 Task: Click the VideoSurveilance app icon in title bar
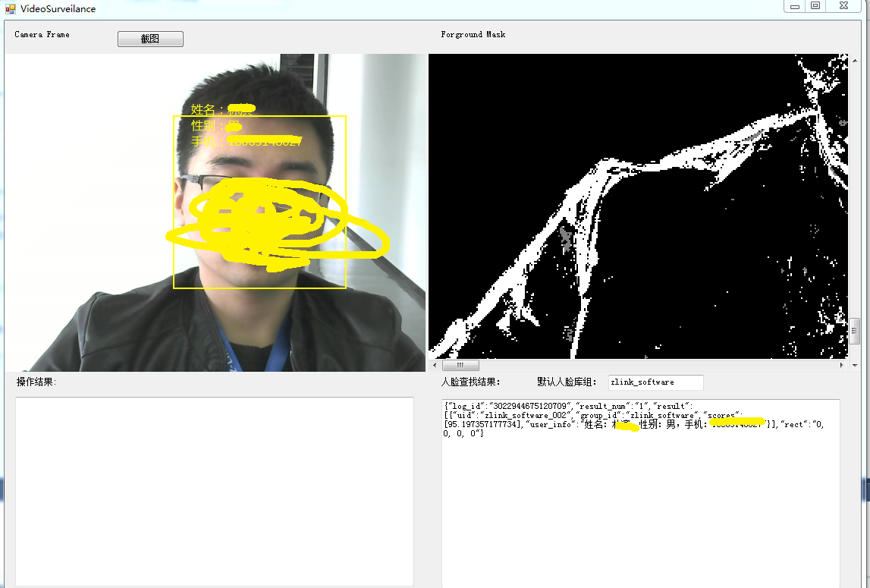pos(10,9)
